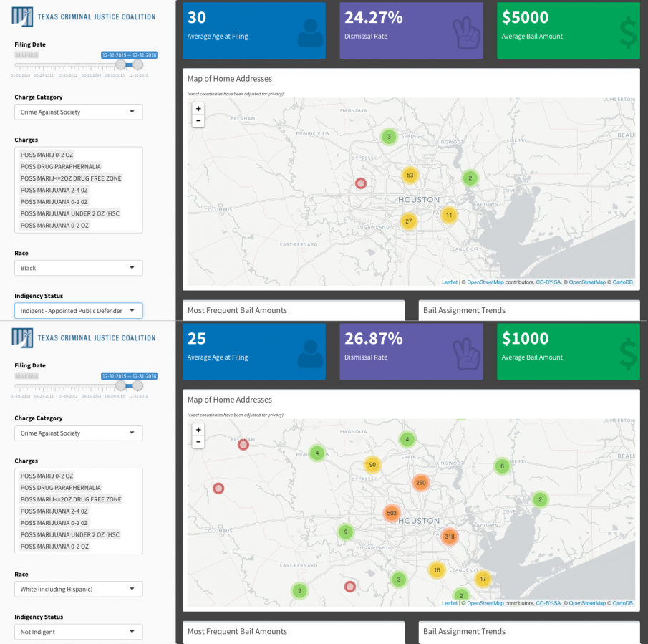
Task: Open the orange 290 cluster marker
Action: pyautogui.click(x=420, y=483)
